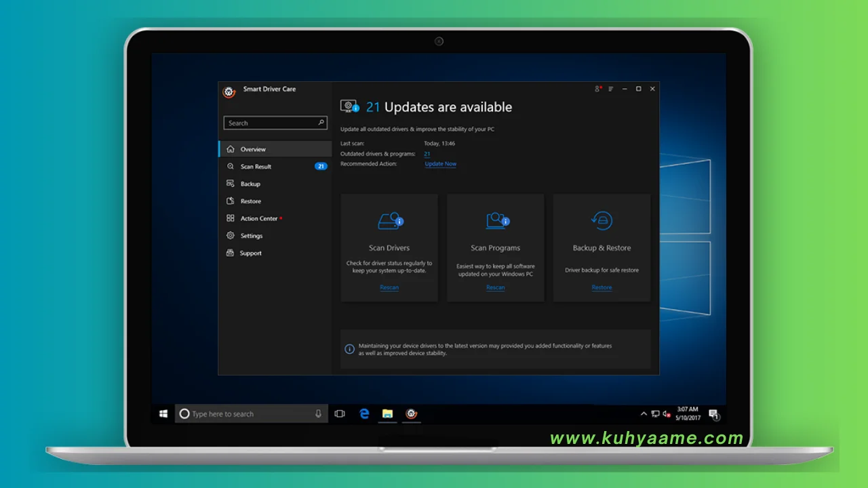Screen dimensions: 868x488
Task: Click Smart Driver Care taskbar icon
Action: 411,413
